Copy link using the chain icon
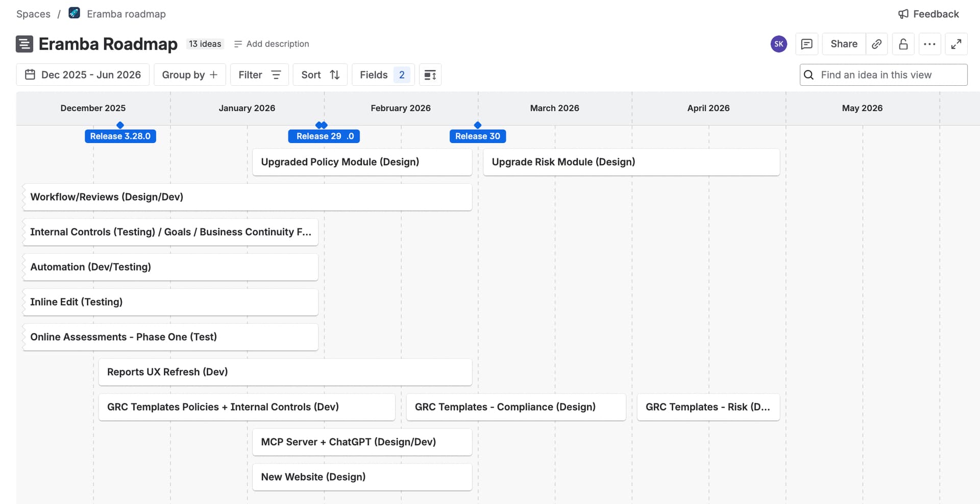Viewport: 980px width, 504px height. (876, 44)
